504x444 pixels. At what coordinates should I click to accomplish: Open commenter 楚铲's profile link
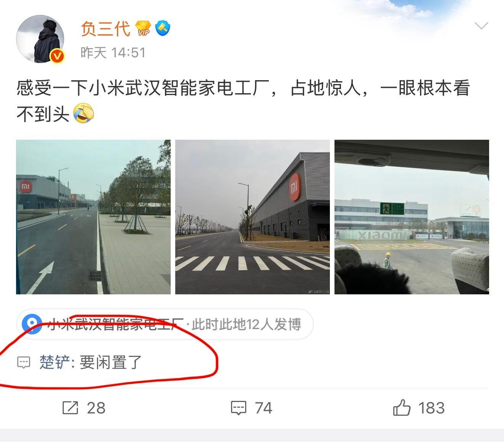[55, 362]
